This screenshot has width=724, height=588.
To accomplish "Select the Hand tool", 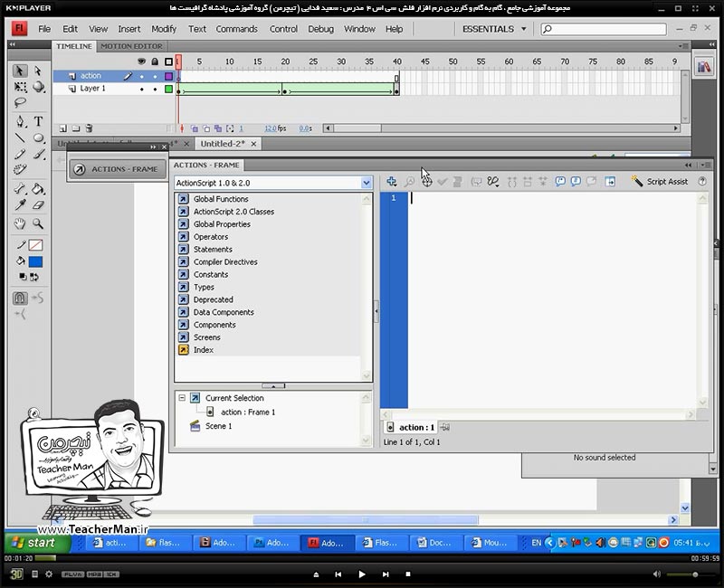I will tap(19, 223).
